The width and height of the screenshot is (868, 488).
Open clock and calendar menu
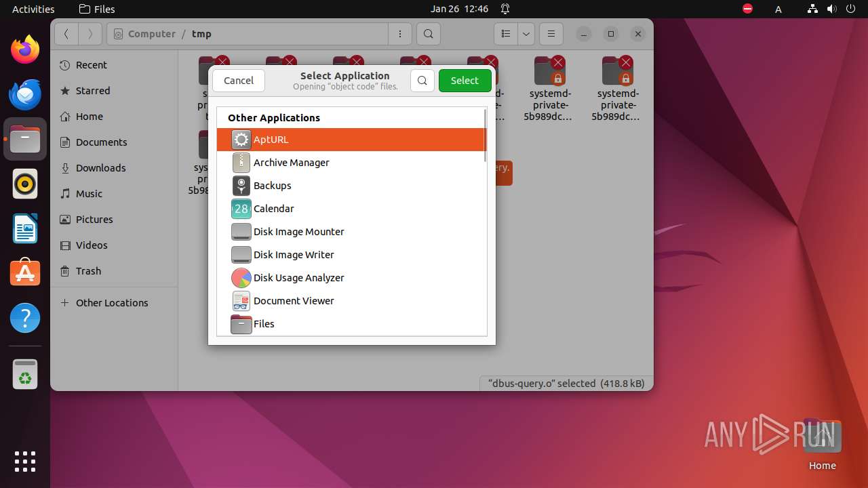coord(459,9)
